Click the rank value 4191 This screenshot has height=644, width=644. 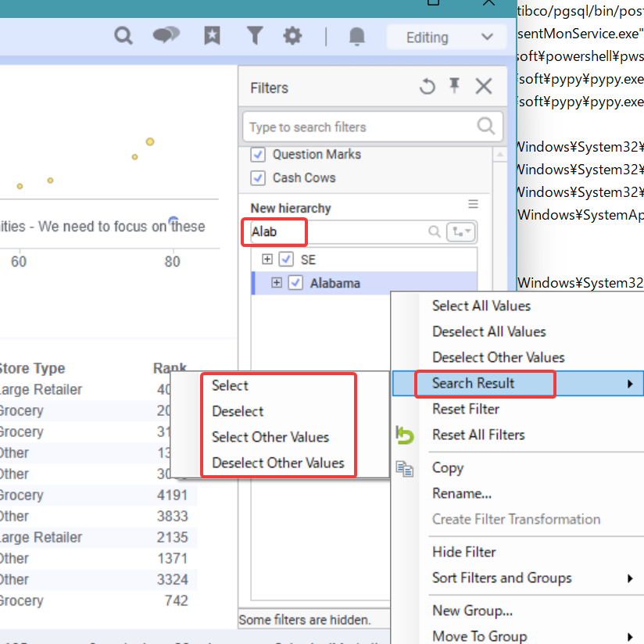(x=172, y=496)
